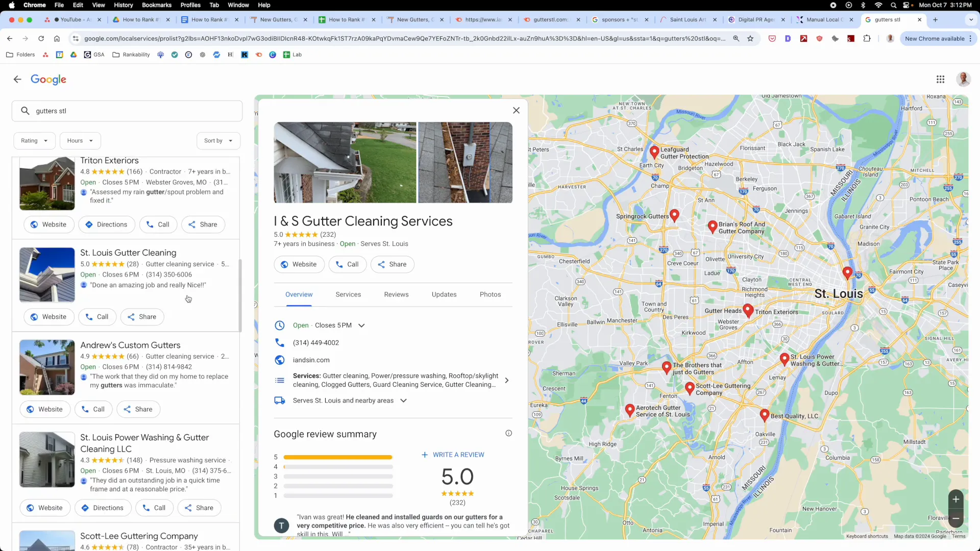Select Scott-Lee Guttering Company map pin
This screenshot has height=551, width=980.
pos(690,388)
